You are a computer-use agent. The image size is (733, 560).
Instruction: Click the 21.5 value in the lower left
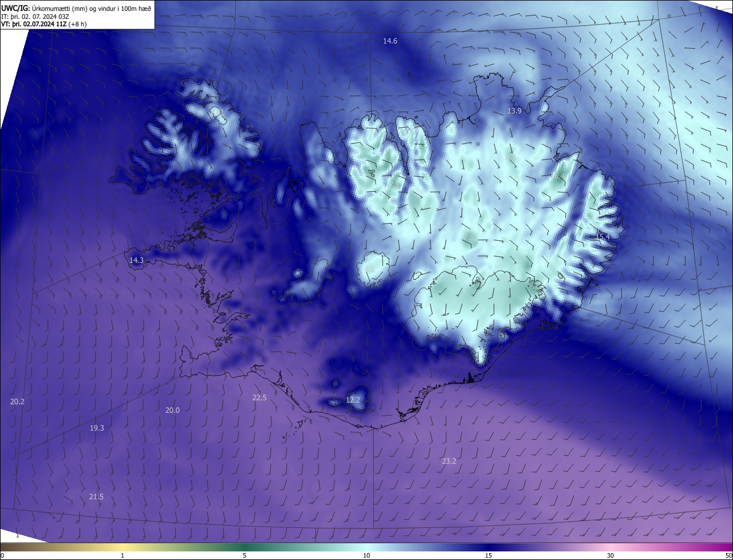pos(96,496)
